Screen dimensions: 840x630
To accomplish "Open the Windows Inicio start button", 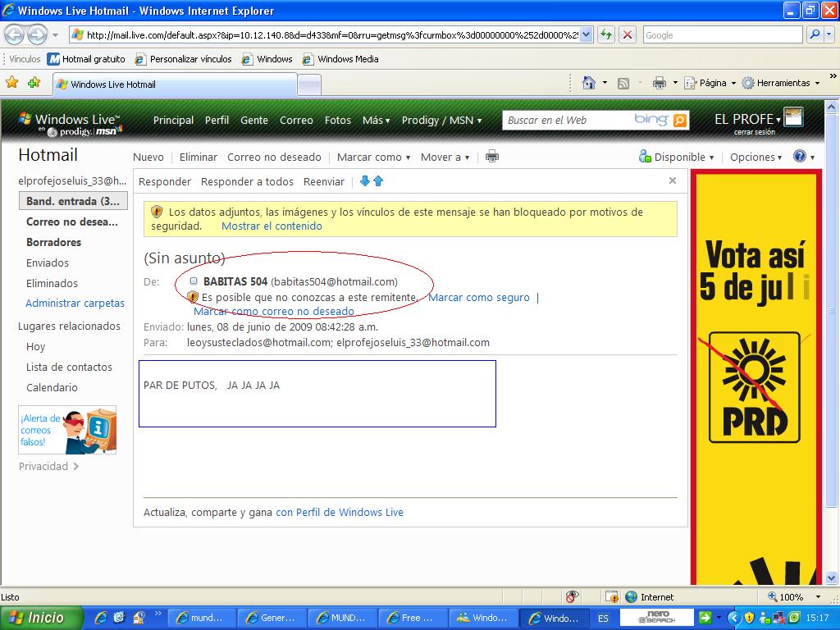I will 41,618.
